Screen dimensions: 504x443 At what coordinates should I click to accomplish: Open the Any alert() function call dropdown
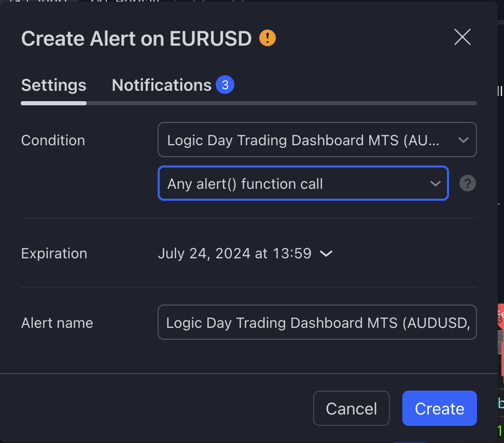point(303,183)
